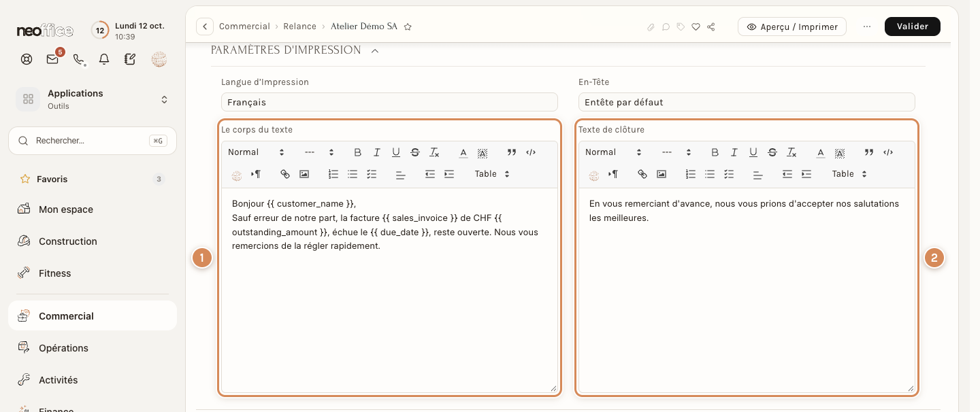Click the attachment paperclip icon
Screen dimensions: 980x412
click(x=651, y=27)
